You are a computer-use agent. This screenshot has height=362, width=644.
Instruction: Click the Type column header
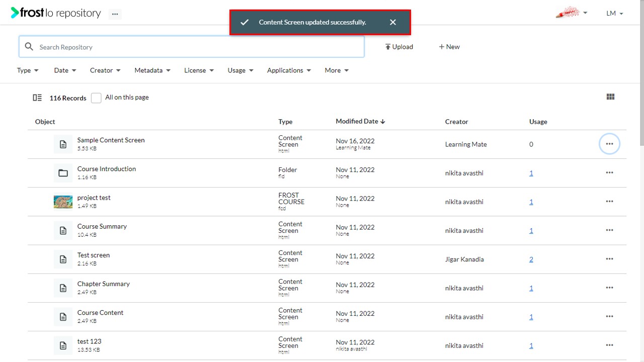(x=285, y=122)
